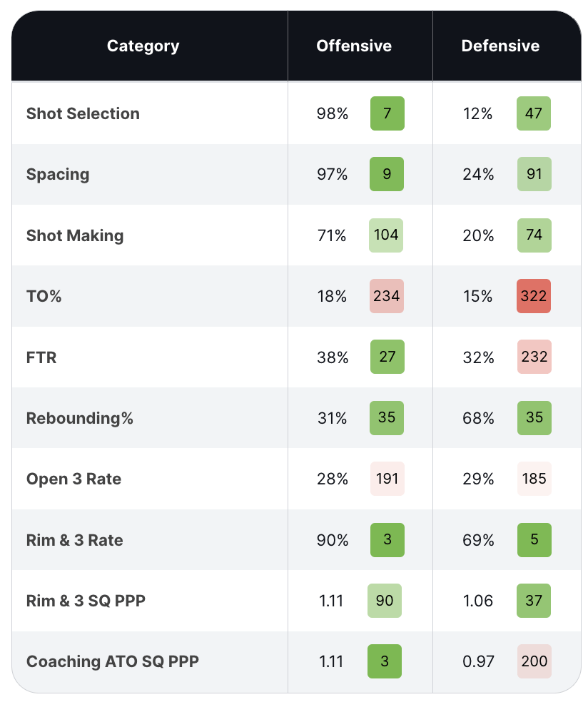Click the defensive Shot Selection rank badge 47
Viewport: 588px width, 702px height.
tap(534, 113)
